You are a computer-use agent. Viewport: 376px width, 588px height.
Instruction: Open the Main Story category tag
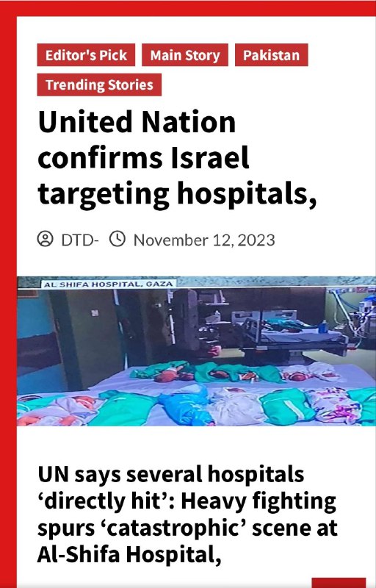coord(184,55)
